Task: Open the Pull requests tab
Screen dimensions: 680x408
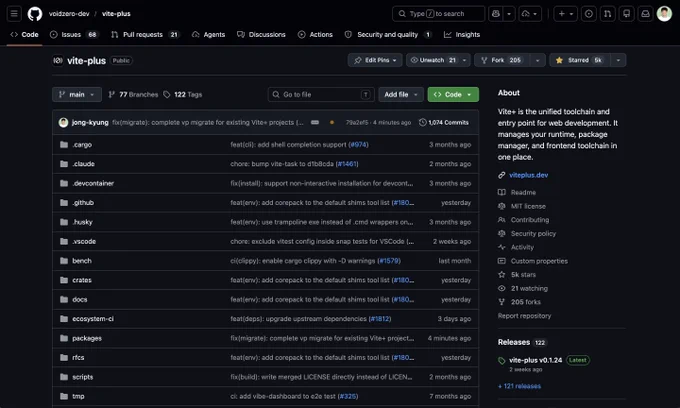Action: 145,35
